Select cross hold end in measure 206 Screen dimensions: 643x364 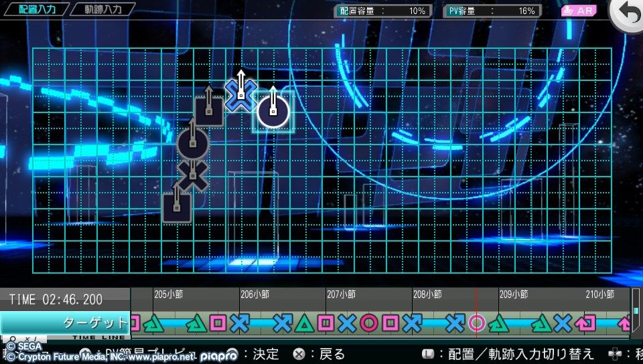click(283, 323)
